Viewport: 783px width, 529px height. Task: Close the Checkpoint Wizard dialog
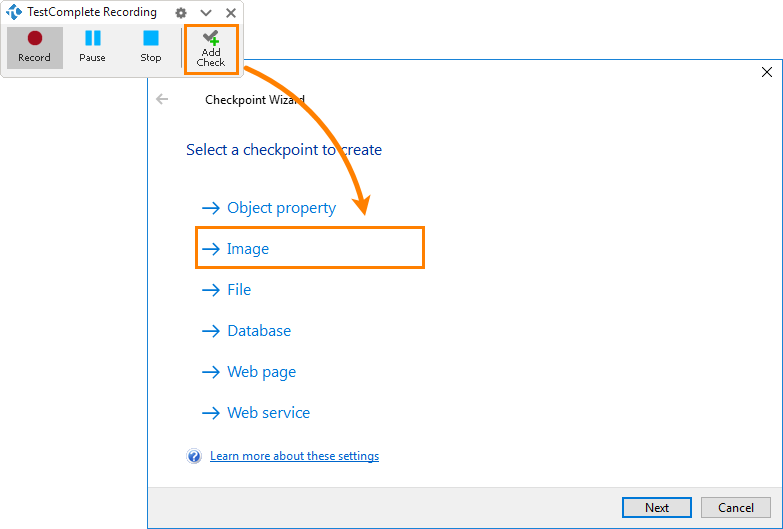(767, 72)
